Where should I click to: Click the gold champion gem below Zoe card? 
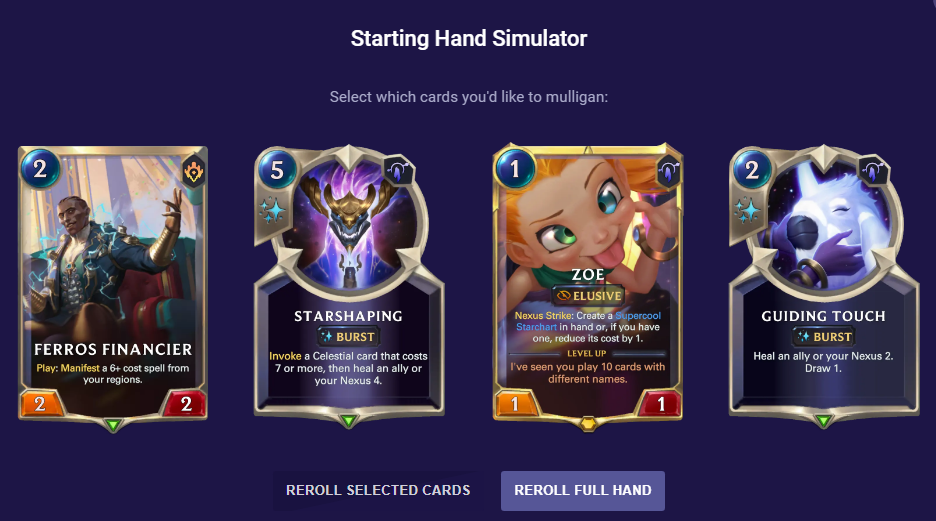tap(589, 424)
